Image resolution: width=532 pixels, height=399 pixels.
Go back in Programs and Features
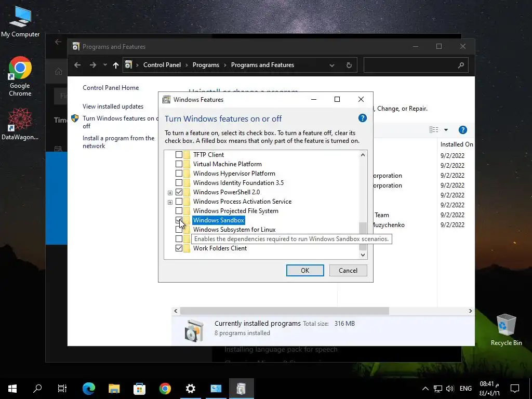pos(77,65)
